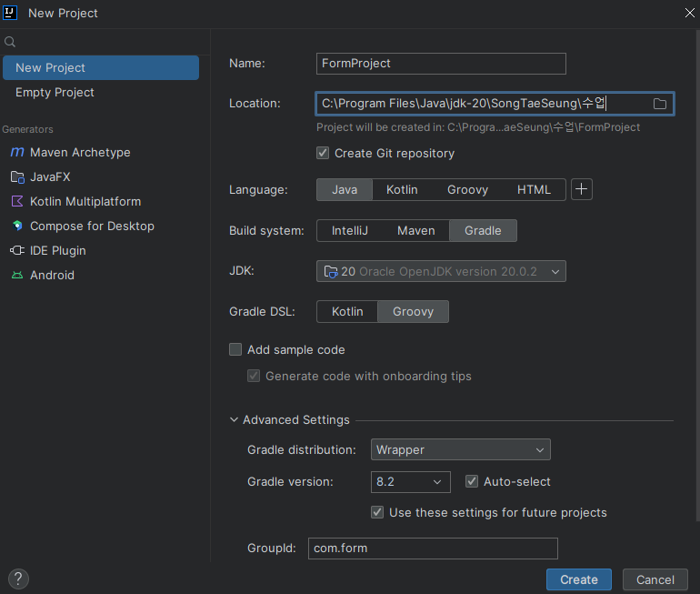Open help with question mark icon
The image size is (700, 594).
pyautogui.click(x=18, y=579)
